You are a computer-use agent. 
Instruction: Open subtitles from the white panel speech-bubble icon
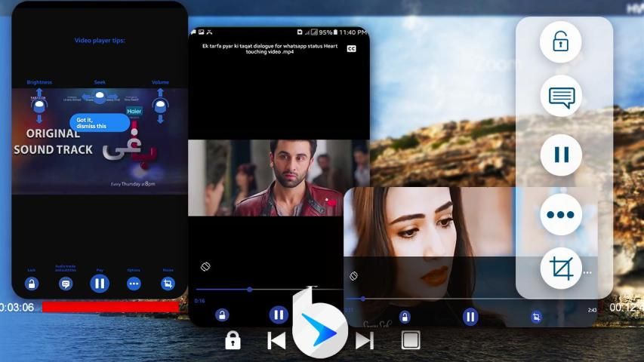pyautogui.click(x=561, y=97)
